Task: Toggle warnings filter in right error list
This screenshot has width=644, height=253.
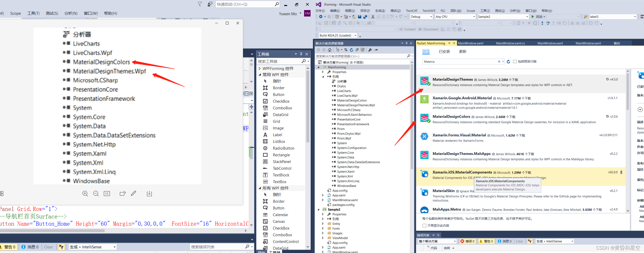Action: (x=486, y=241)
